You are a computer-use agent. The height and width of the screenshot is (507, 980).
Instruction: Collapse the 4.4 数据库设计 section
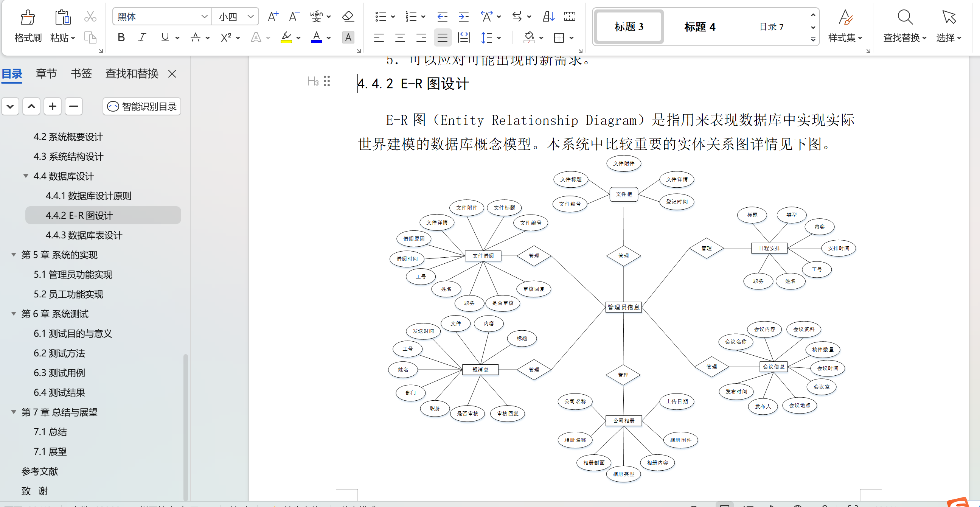pyautogui.click(x=25, y=176)
